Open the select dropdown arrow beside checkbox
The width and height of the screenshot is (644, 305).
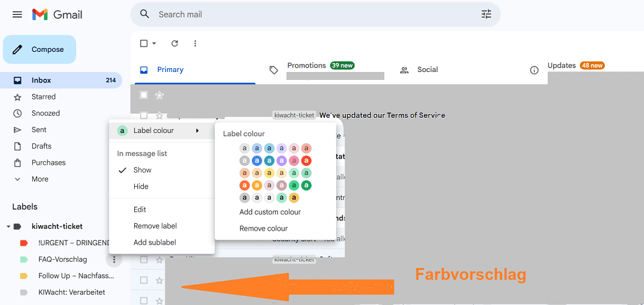click(x=154, y=43)
